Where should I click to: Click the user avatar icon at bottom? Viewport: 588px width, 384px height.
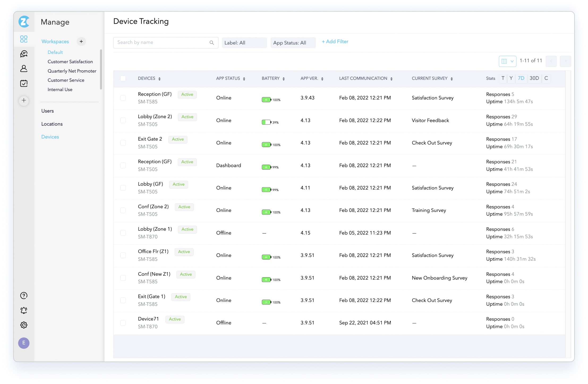point(24,343)
